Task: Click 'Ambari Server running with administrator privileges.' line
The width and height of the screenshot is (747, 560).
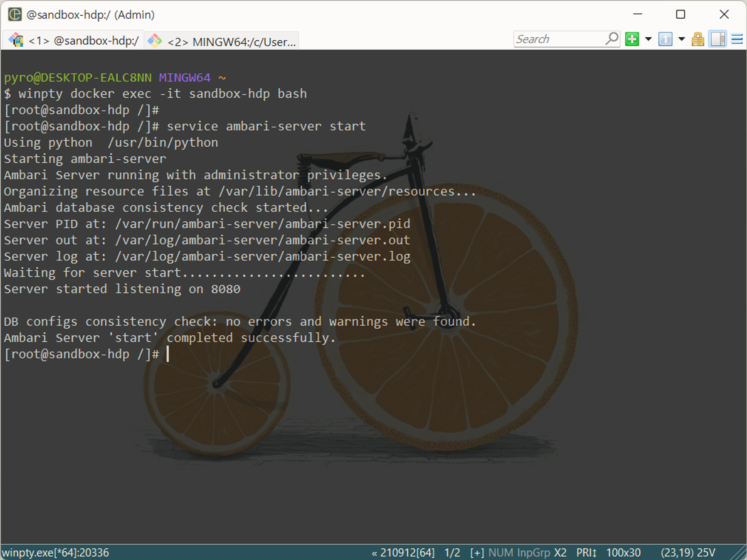Action: pyautogui.click(x=195, y=175)
